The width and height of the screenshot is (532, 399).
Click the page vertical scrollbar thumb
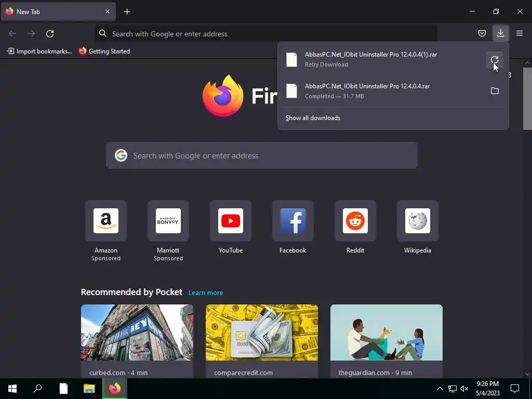pyautogui.click(x=527, y=98)
